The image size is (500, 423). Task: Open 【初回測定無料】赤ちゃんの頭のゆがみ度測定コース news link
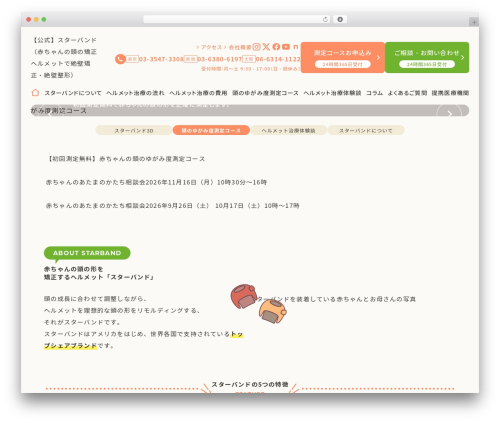coord(125,159)
